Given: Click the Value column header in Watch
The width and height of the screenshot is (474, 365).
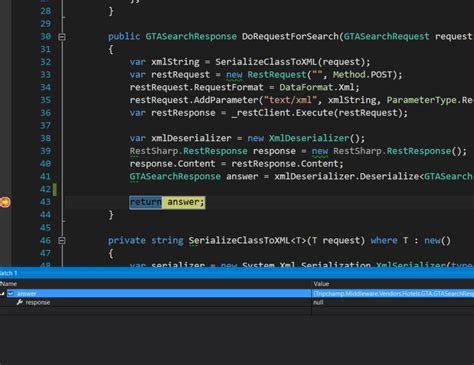Looking at the screenshot, I should 321,284.
